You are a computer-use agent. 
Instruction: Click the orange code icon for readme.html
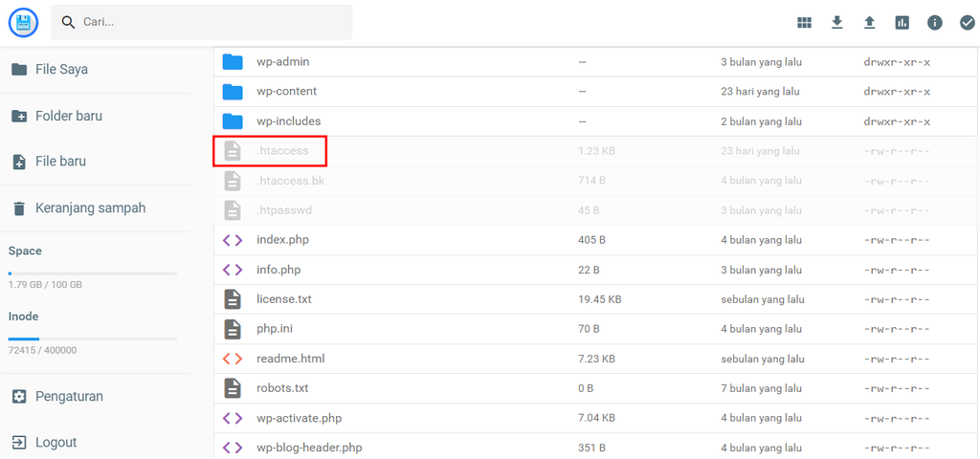[x=233, y=360]
